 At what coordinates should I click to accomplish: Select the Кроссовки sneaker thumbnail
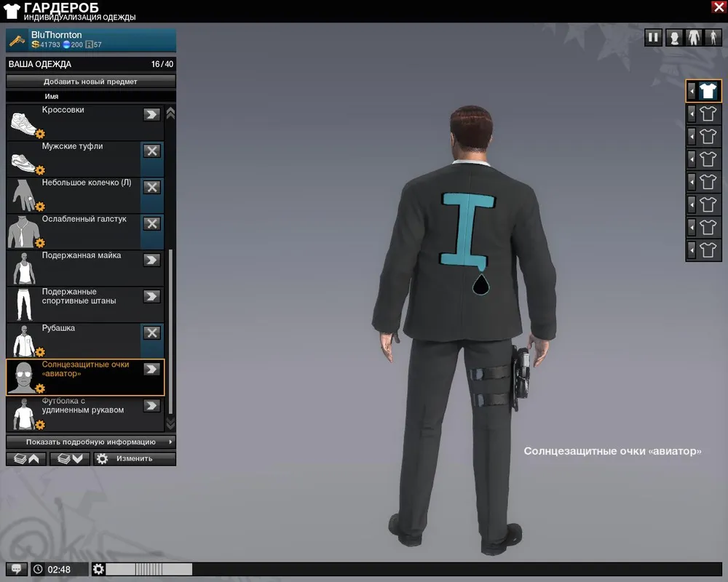[23, 124]
